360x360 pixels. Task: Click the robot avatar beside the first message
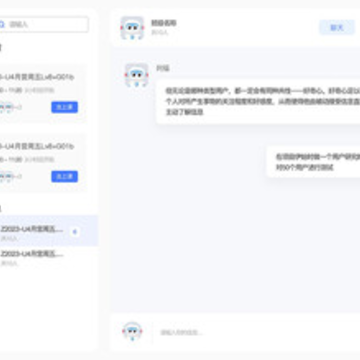tap(136, 75)
